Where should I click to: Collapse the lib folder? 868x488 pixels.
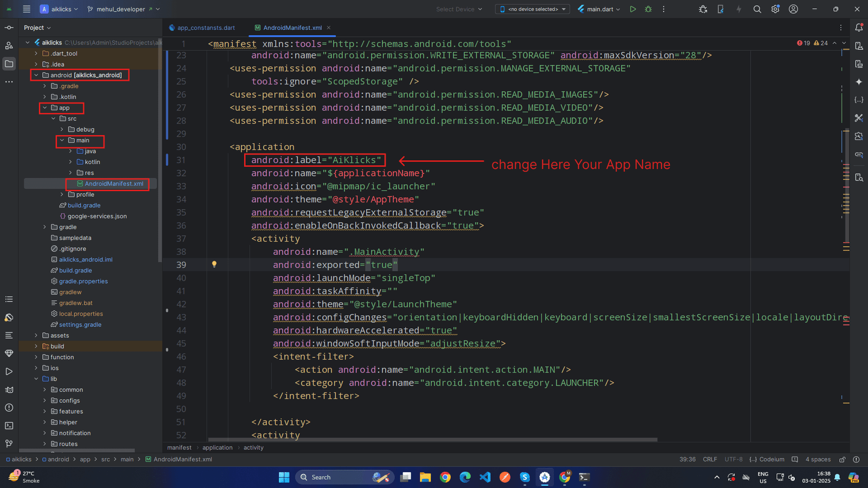point(36,379)
